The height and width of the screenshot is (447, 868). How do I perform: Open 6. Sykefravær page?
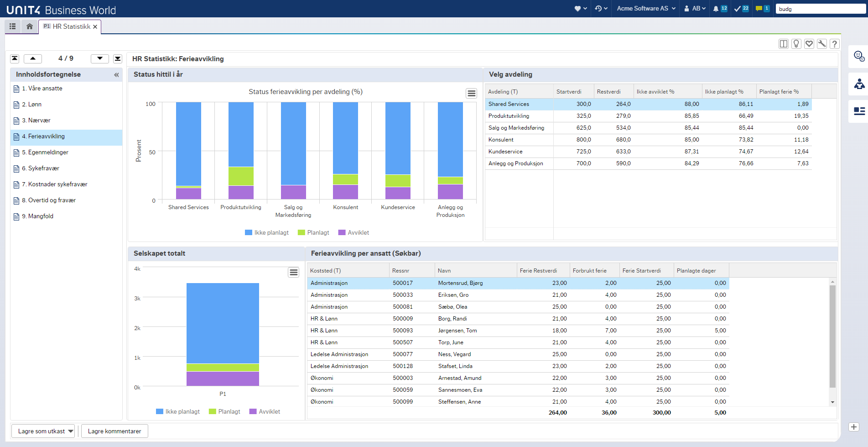click(66, 168)
